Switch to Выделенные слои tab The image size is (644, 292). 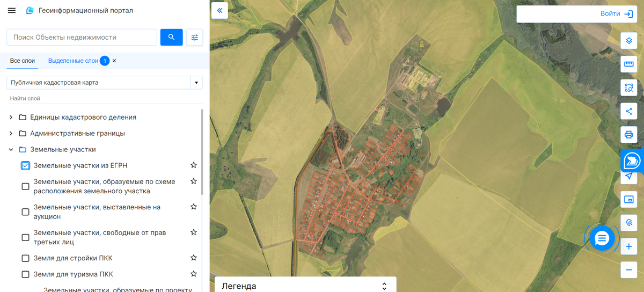coord(73,61)
